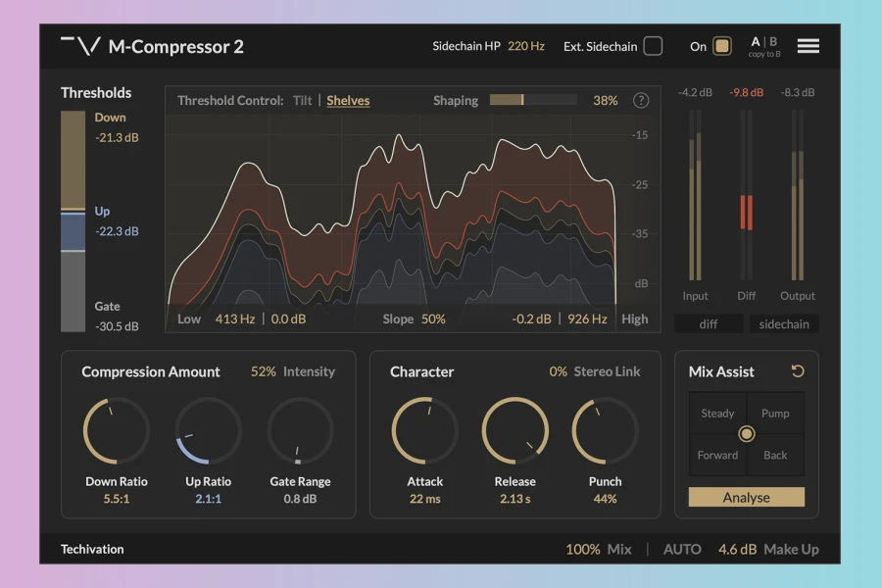Reset Mix Assist with the circular arrow
Image resolution: width=882 pixels, height=588 pixels.
tap(797, 371)
